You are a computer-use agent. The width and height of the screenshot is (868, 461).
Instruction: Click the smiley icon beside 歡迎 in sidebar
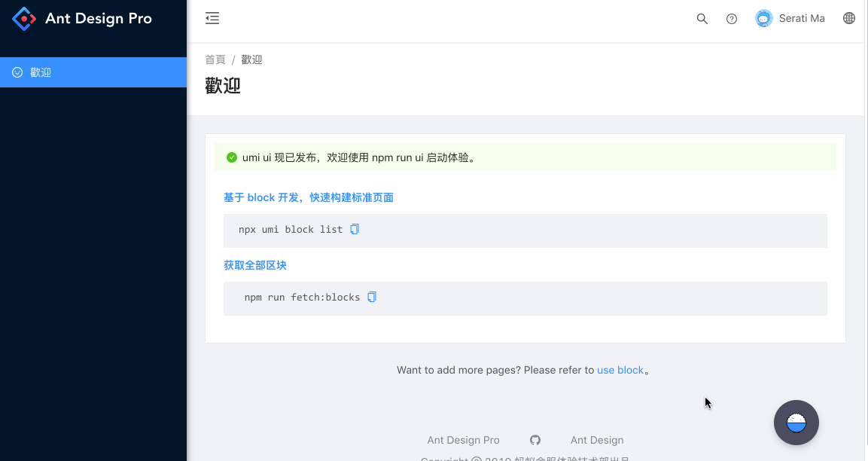pyautogui.click(x=17, y=72)
